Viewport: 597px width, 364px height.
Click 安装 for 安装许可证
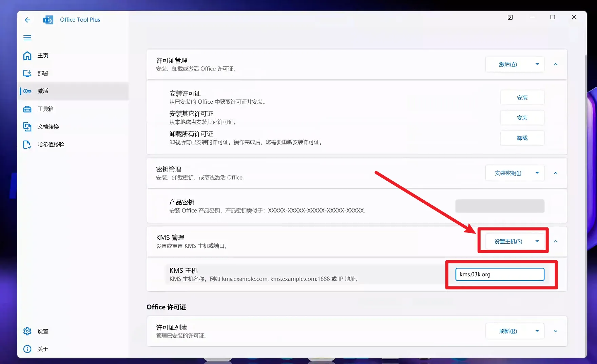pyautogui.click(x=522, y=98)
